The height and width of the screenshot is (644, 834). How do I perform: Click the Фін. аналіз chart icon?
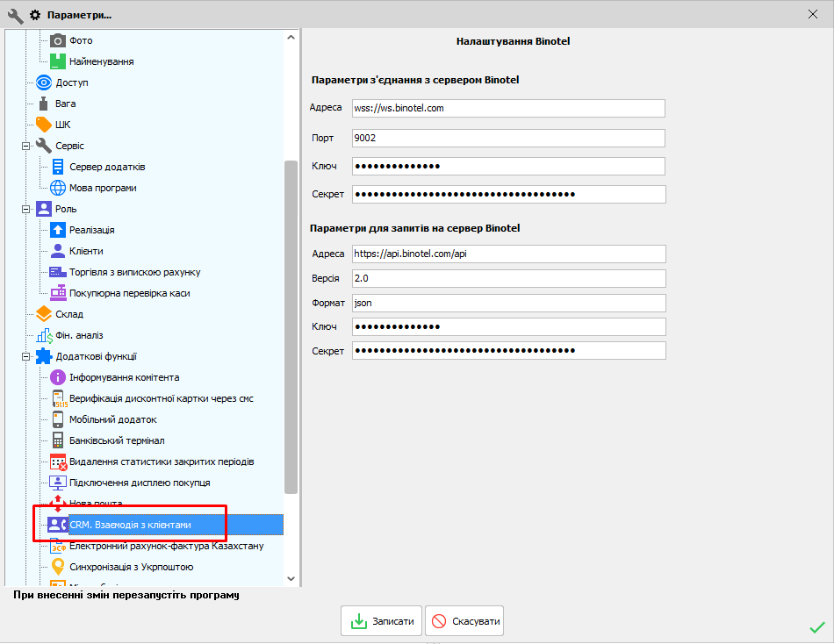point(44,335)
